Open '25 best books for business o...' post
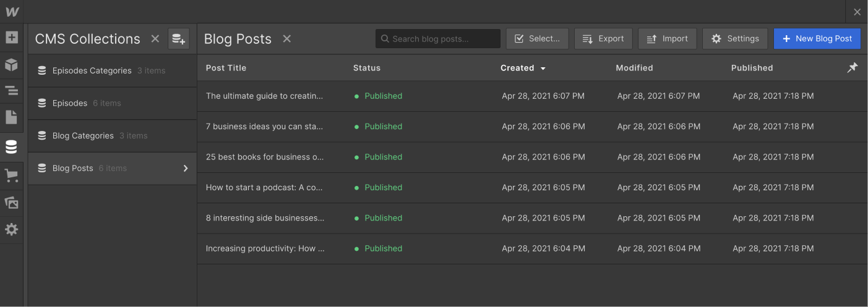 (x=265, y=157)
